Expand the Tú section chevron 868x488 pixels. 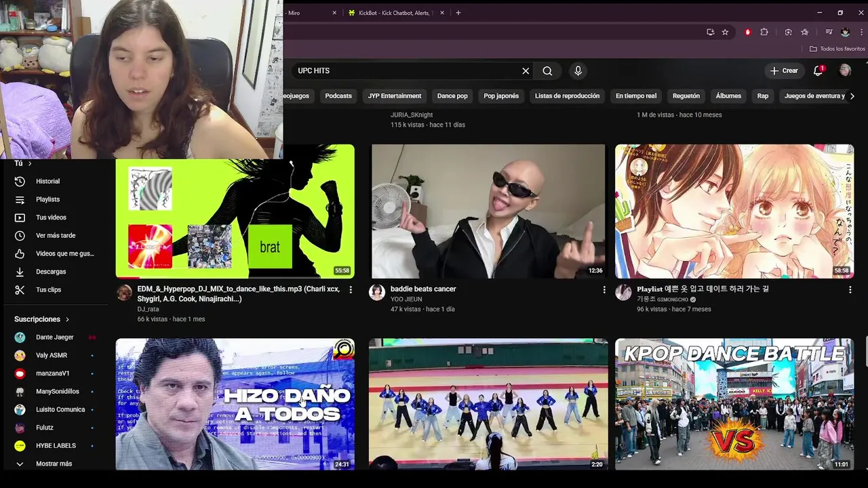pos(30,163)
